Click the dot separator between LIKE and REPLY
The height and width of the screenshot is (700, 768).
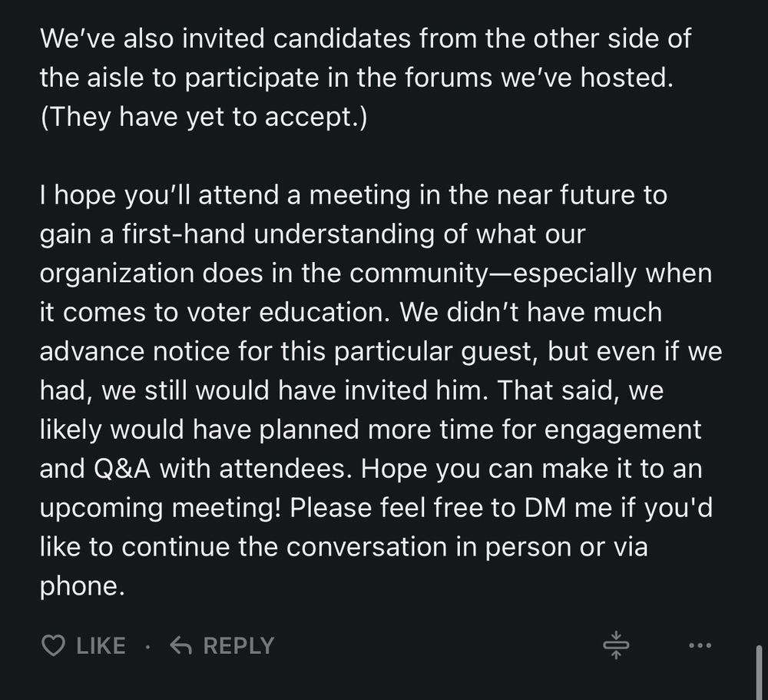point(147,646)
